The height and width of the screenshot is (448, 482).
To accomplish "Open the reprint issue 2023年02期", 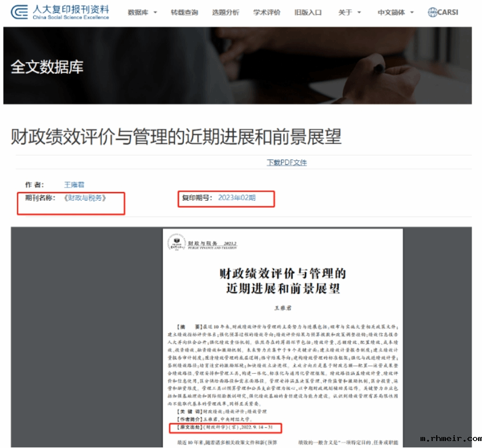I will [237, 198].
